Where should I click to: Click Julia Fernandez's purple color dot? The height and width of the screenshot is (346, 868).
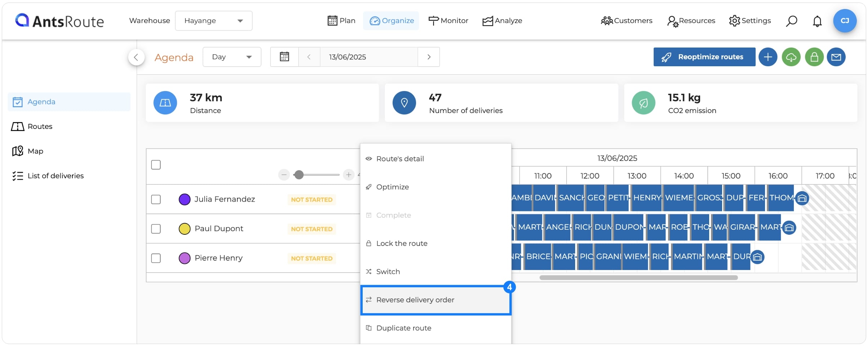point(184,199)
